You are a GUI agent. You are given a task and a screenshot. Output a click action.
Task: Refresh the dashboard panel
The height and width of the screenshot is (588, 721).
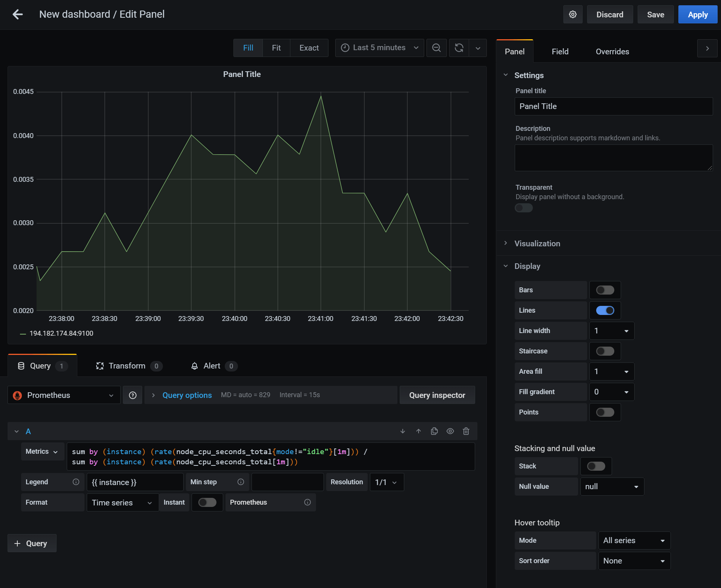coord(459,48)
